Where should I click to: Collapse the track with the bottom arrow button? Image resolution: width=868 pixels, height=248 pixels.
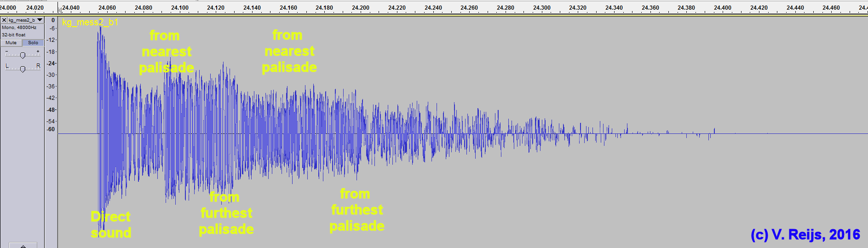(23, 245)
